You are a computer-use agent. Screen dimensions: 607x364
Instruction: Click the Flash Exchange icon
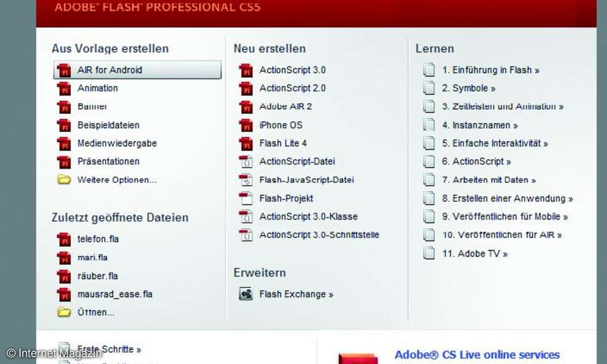(x=246, y=294)
